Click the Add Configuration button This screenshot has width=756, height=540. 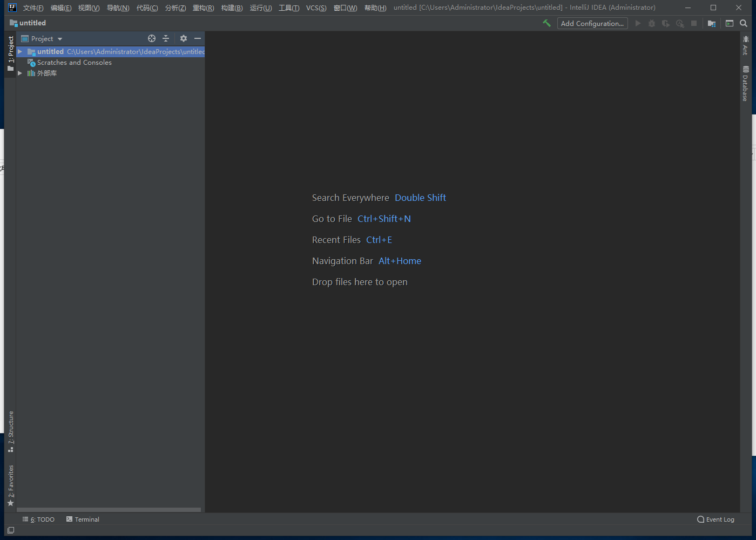[592, 23]
